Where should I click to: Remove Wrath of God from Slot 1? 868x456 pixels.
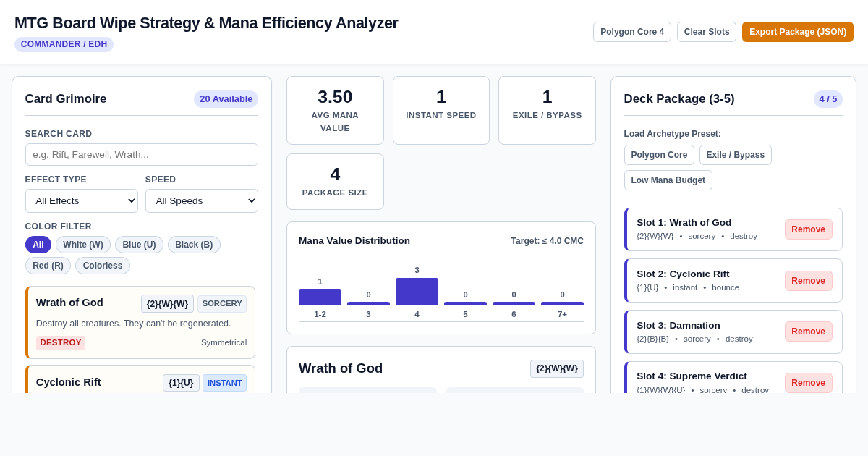[808, 229]
